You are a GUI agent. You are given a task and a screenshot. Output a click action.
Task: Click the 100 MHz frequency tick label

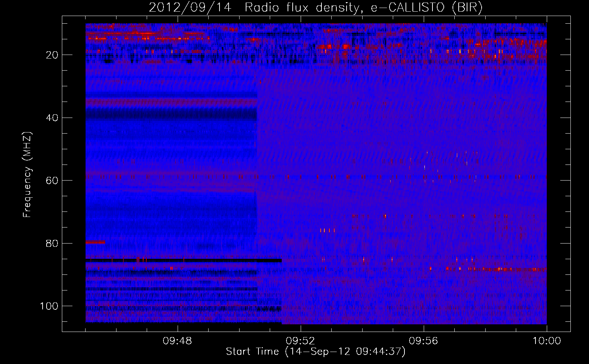pos(49,306)
